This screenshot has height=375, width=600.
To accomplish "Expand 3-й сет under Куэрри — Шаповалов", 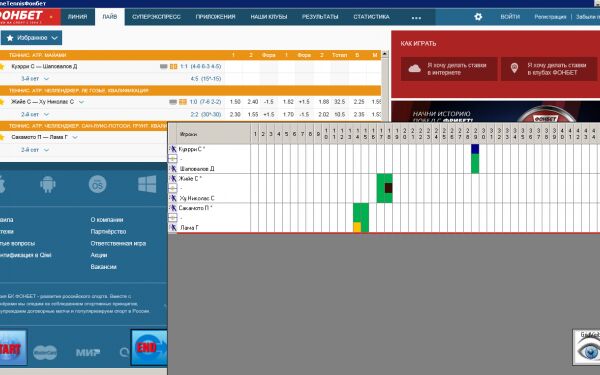I will pyautogui.click(x=46, y=79).
